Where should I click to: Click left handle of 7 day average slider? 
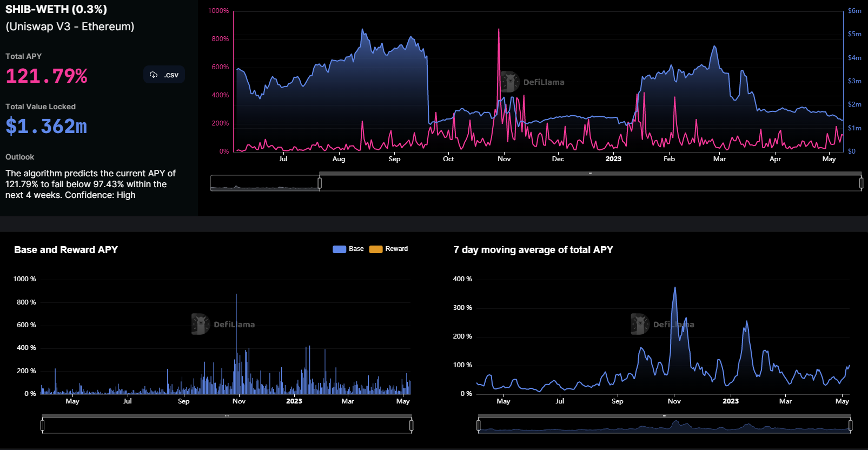coord(479,426)
